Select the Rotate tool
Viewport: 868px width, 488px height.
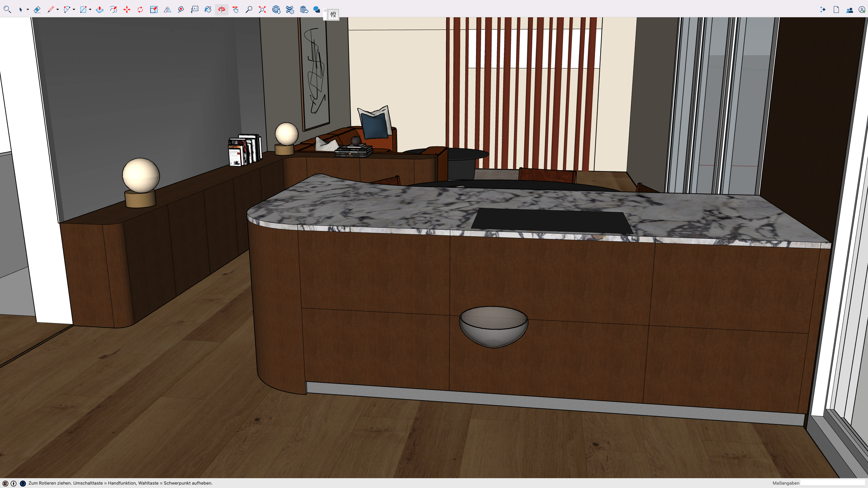[140, 9]
